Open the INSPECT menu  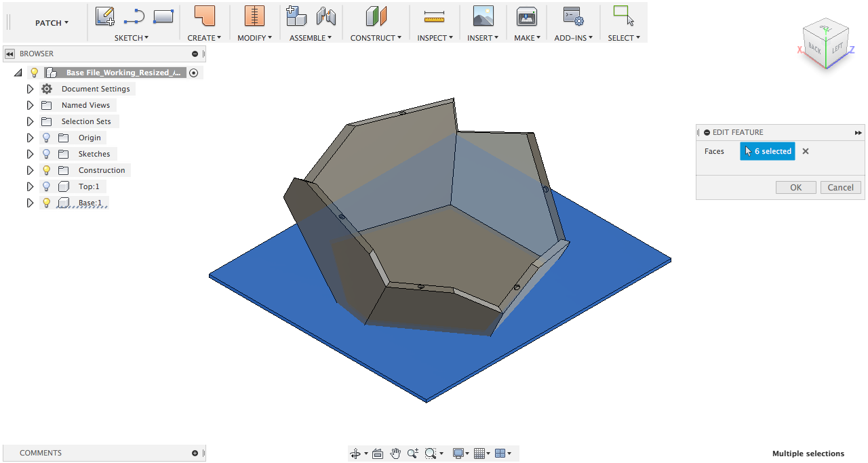click(x=435, y=38)
